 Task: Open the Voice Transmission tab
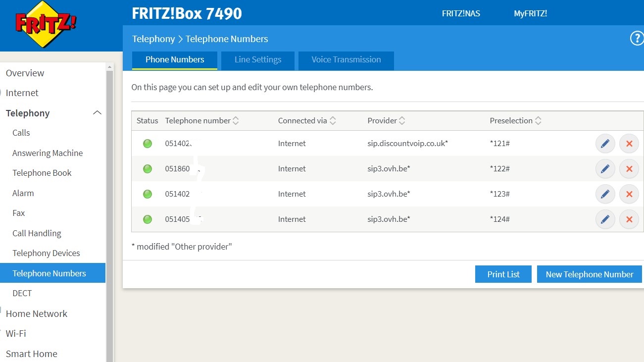(x=346, y=60)
